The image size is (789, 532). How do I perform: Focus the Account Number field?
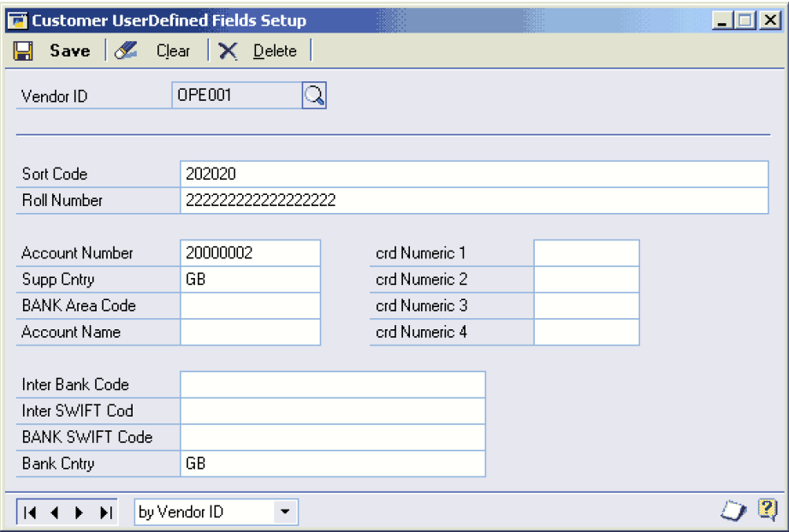[x=250, y=253]
